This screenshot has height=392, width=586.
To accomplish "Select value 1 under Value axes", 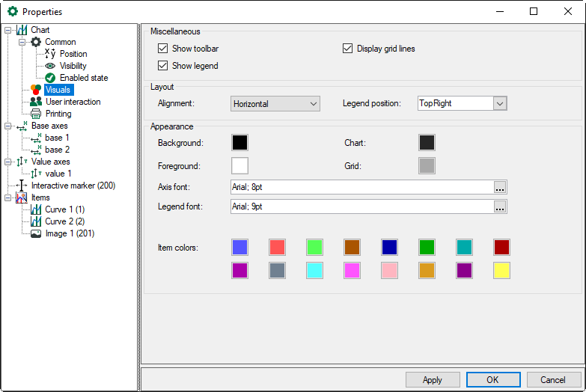I will (x=58, y=174).
